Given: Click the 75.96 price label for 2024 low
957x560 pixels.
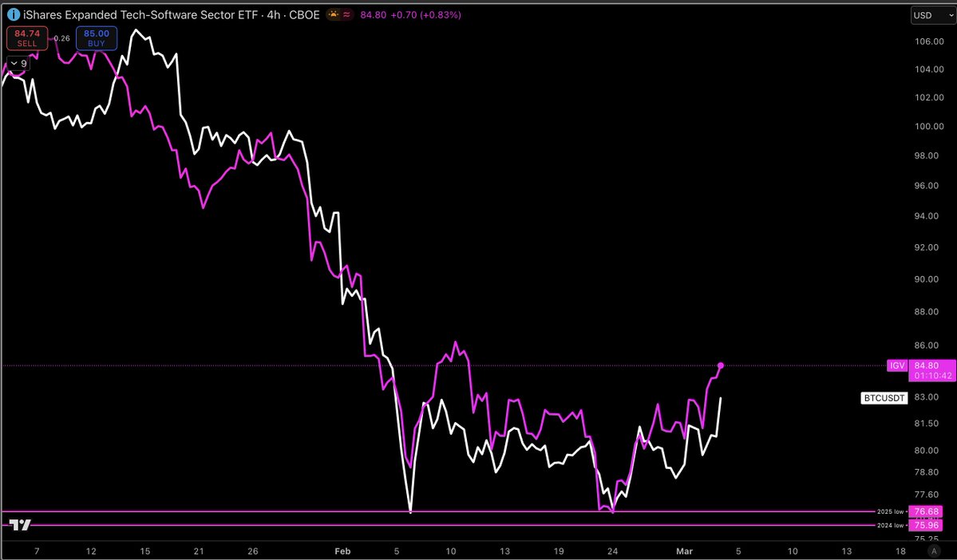Looking at the screenshot, I should pyautogui.click(x=927, y=525).
